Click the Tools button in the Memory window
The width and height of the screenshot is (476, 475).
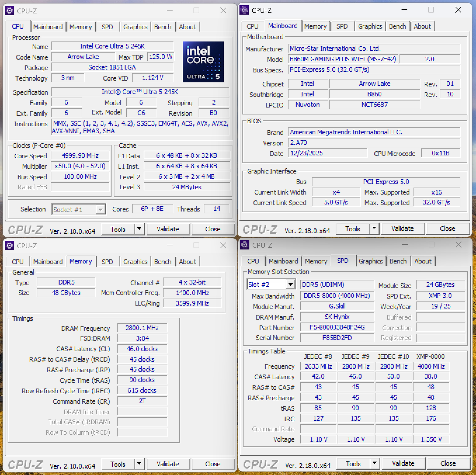click(118, 464)
